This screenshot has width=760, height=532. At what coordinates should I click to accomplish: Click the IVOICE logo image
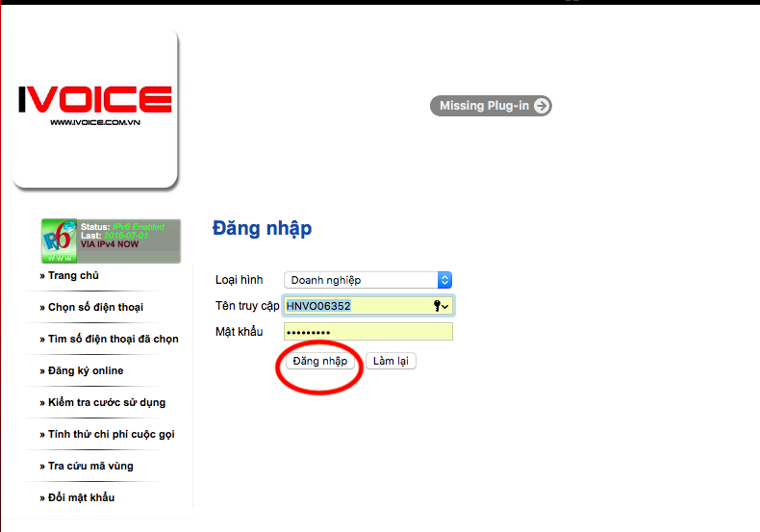pos(95,109)
